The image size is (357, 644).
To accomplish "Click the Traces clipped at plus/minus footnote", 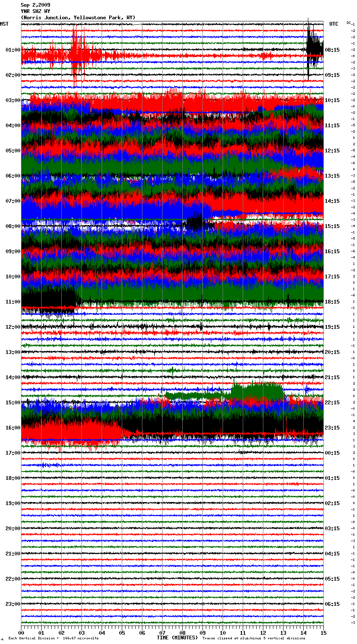I will point(254,639).
